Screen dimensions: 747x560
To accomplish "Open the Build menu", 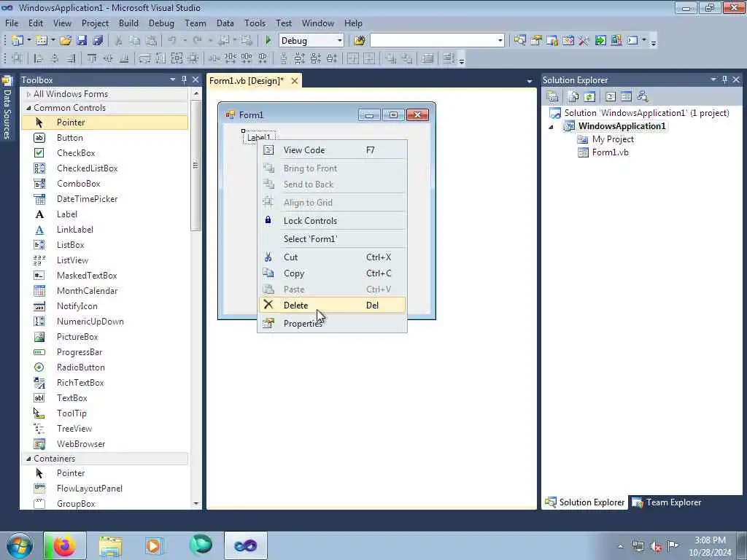I will [x=128, y=23].
